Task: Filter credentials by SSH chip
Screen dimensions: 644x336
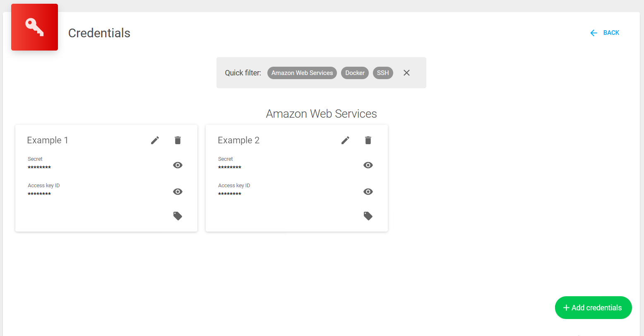Action: tap(383, 73)
